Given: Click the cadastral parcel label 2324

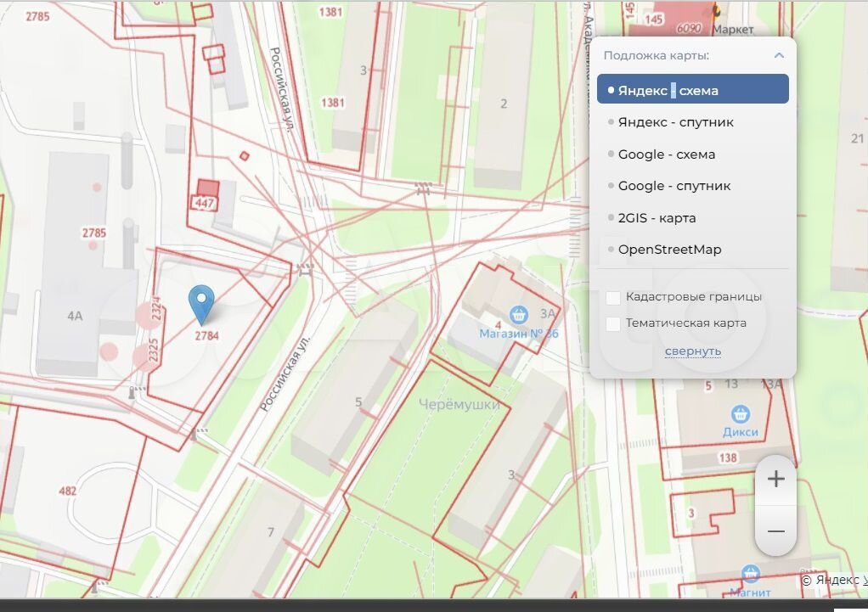Looking at the screenshot, I should click(156, 309).
